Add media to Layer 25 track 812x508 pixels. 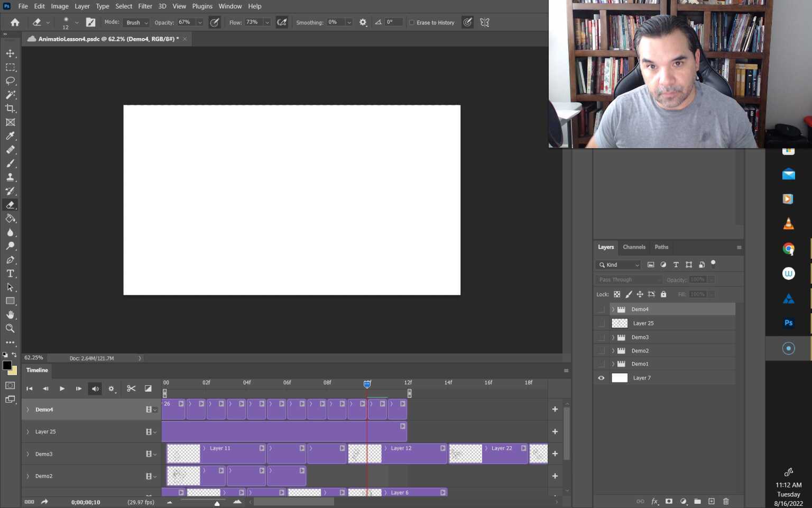[555, 432]
